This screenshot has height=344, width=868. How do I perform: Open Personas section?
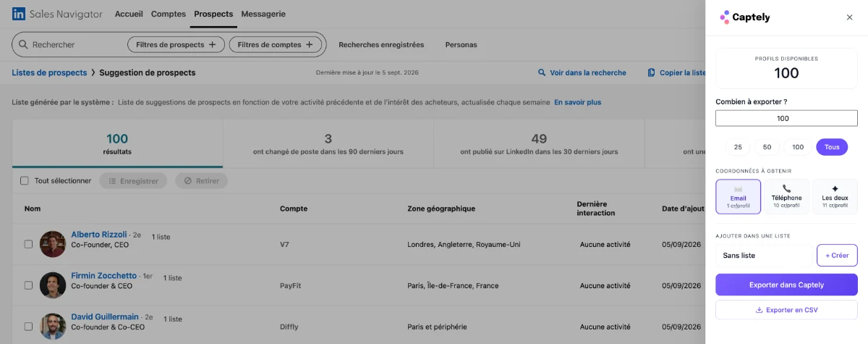(x=461, y=45)
